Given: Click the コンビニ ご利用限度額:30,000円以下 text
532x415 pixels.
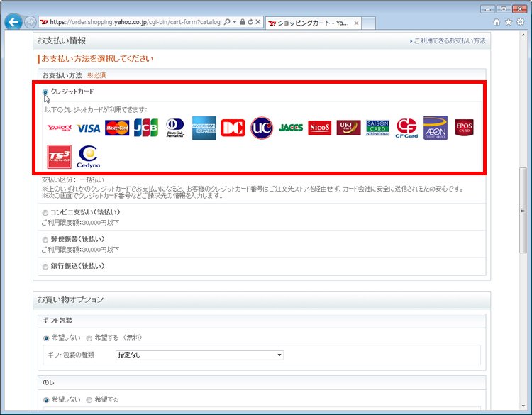Looking at the screenshot, I should 80,223.
